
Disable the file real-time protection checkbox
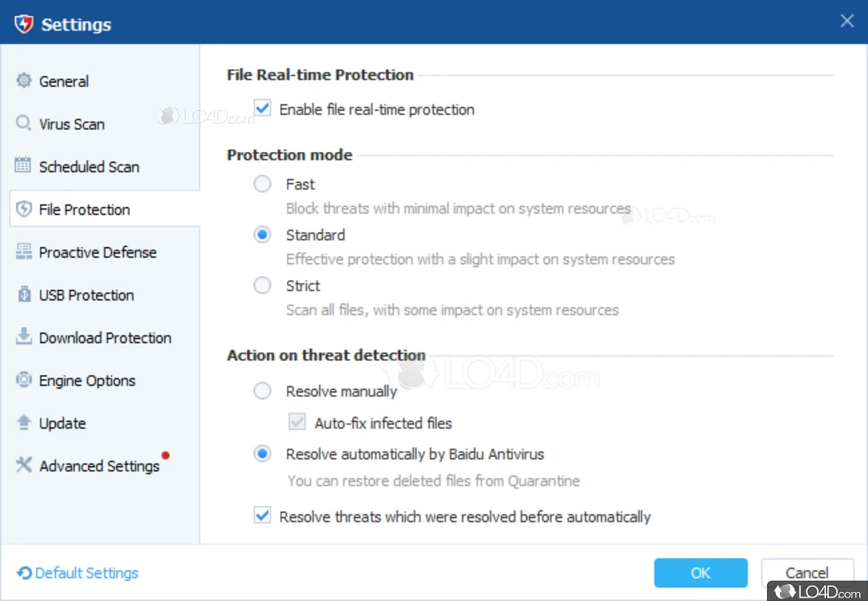pyautogui.click(x=262, y=109)
